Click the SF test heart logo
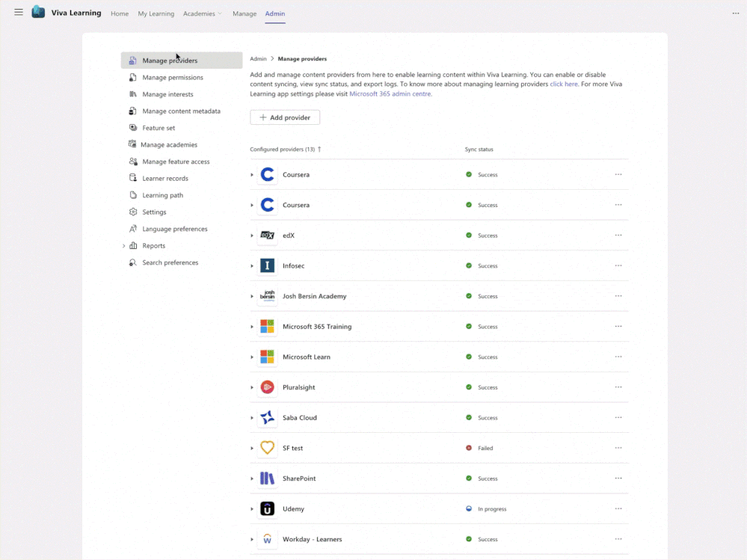 (267, 448)
